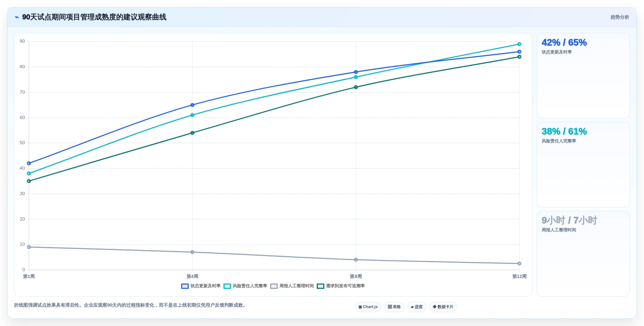
Task: Open the 38% / 61% 风险责任人完整率 card
Action: pos(583,165)
